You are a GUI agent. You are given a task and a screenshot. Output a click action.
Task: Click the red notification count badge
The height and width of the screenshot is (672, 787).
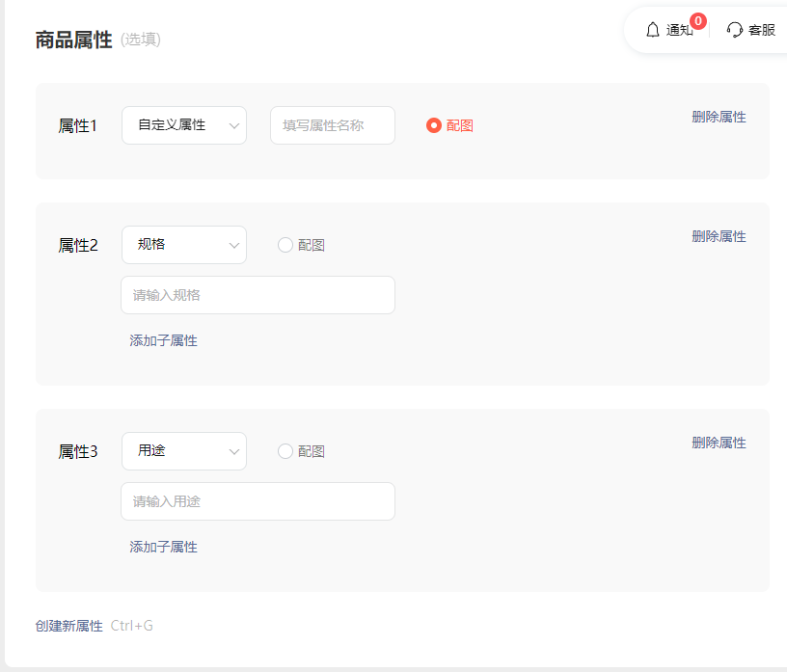(x=697, y=21)
